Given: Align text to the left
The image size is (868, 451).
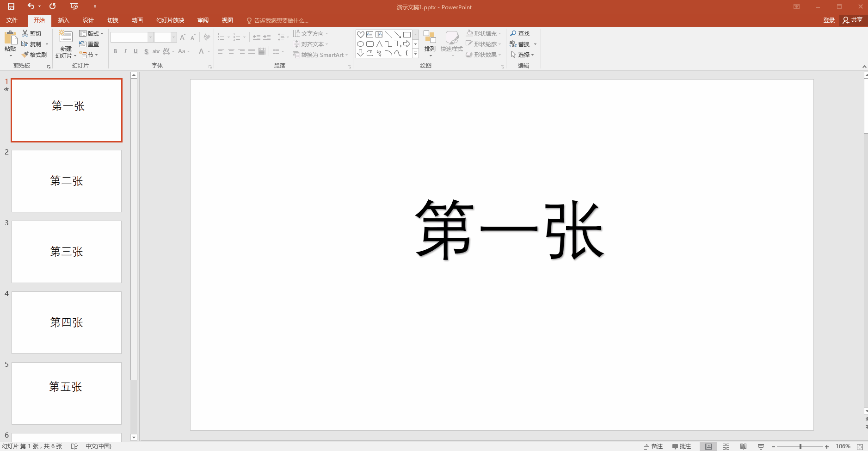Looking at the screenshot, I should coord(221,51).
